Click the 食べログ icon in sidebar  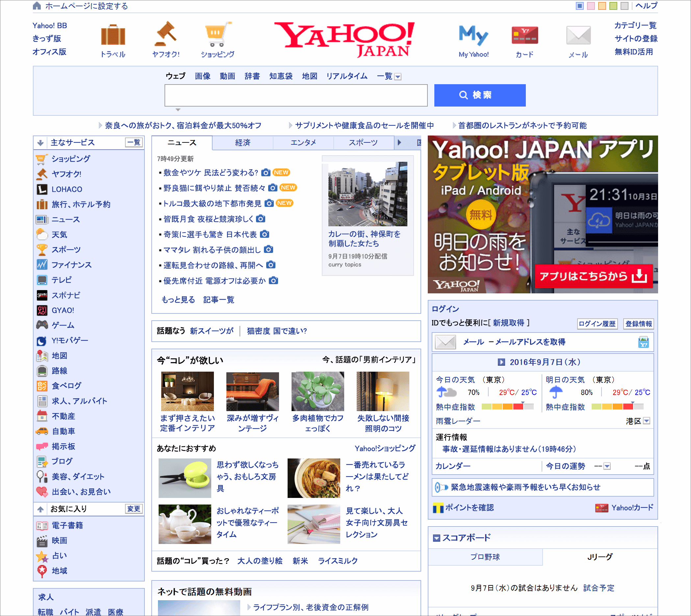42,386
